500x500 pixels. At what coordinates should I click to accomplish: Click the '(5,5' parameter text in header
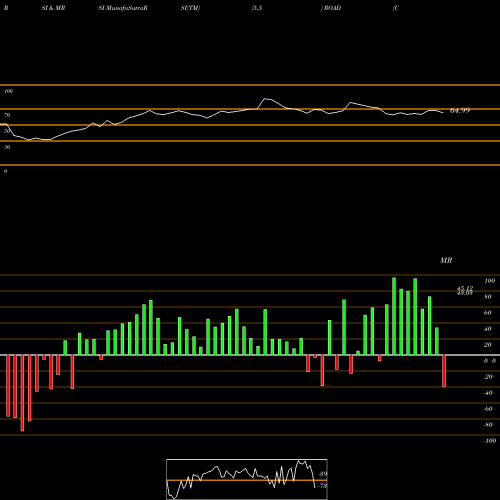click(257, 8)
